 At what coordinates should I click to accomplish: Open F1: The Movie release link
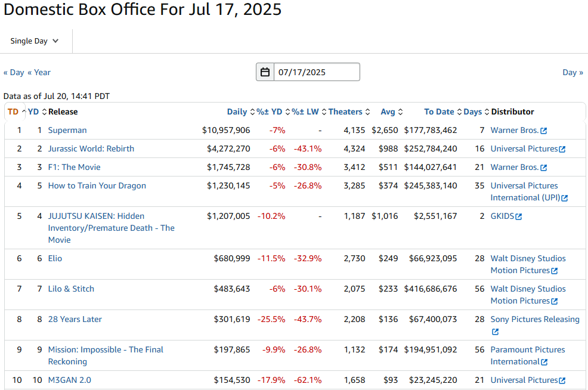[x=75, y=167]
